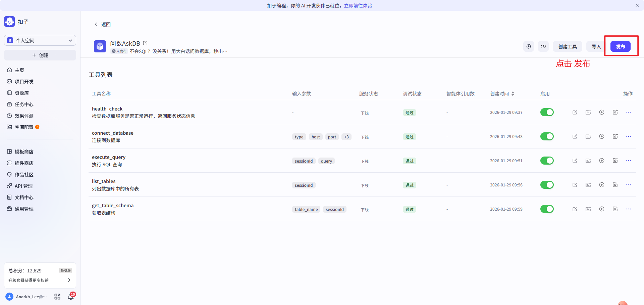Image resolution: width=644 pixels, height=305 pixels.
Task: Open the Anarkh_Lee user account avatar
Action: click(x=9, y=297)
